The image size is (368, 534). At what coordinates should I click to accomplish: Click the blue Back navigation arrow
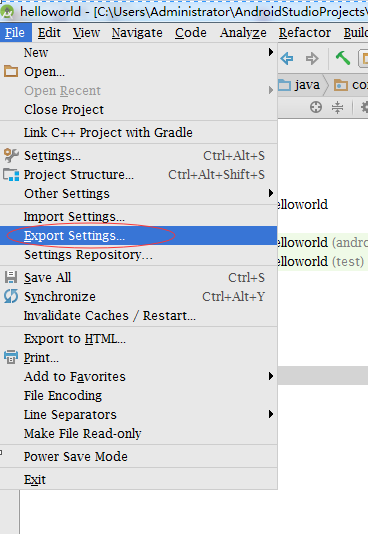point(287,59)
